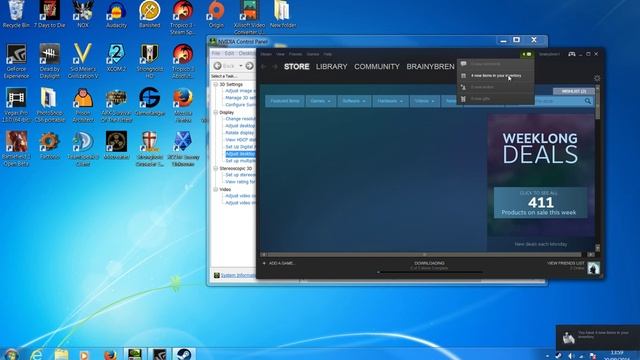The image size is (640, 360).
Task: Click the Steam horizontal scrollbar
Action: 424,254
